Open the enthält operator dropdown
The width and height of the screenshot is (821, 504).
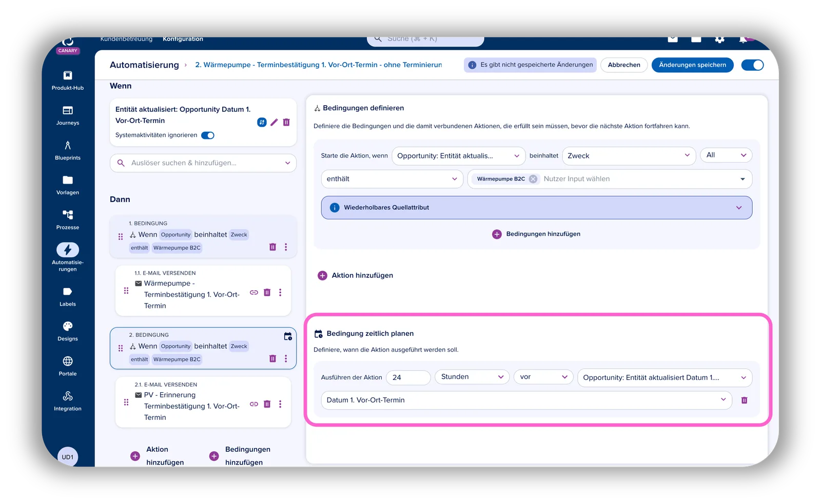click(x=392, y=179)
